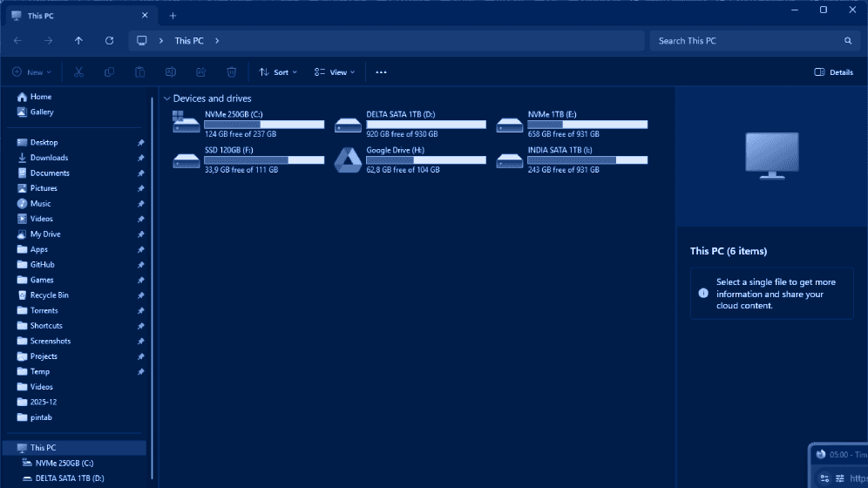Collapse the Devices and drives group

click(165, 98)
